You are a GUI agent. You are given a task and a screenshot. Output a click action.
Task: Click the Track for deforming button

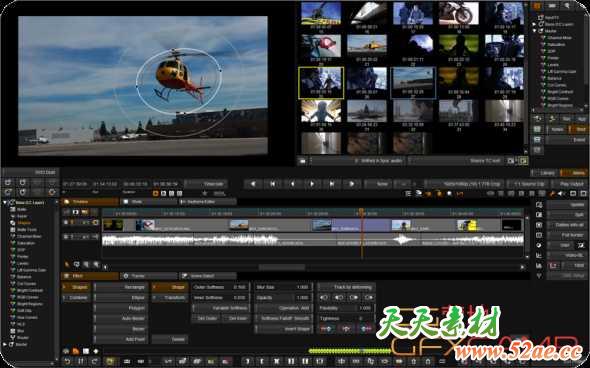pos(347,287)
